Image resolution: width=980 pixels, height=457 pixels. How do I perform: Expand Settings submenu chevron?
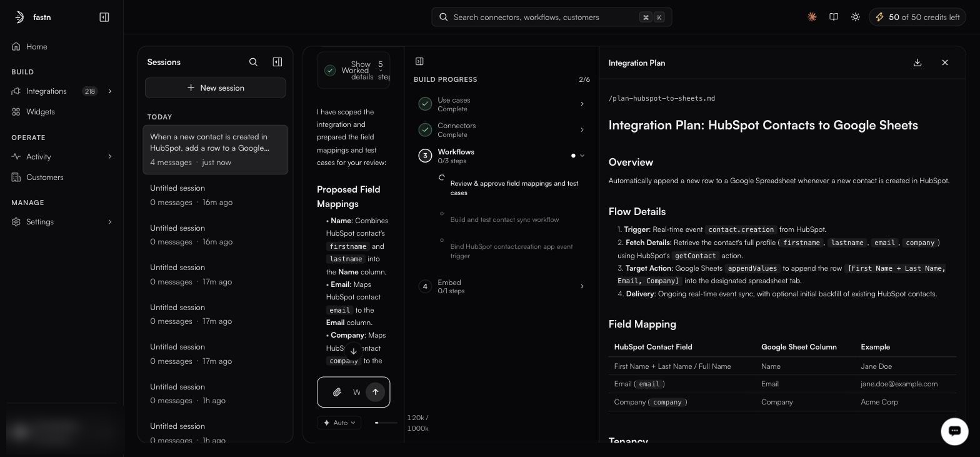110,222
